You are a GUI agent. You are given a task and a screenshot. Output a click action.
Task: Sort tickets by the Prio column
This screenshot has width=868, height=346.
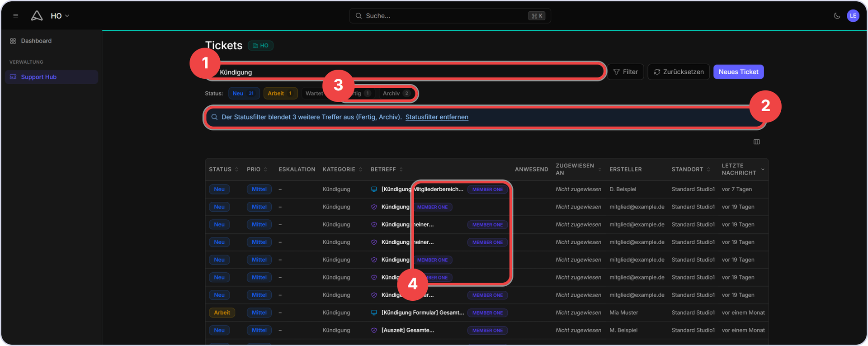pyautogui.click(x=257, y=170)
